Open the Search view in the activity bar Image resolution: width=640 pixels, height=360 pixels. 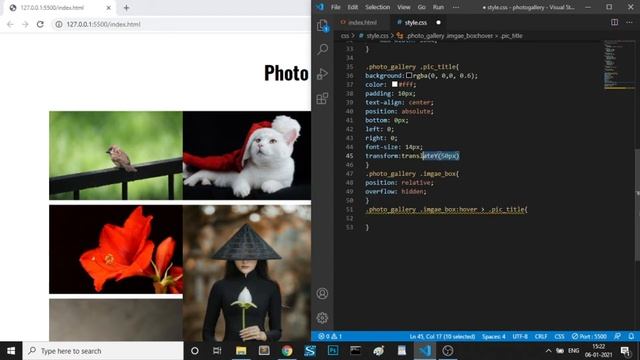(x=322, y=49)
